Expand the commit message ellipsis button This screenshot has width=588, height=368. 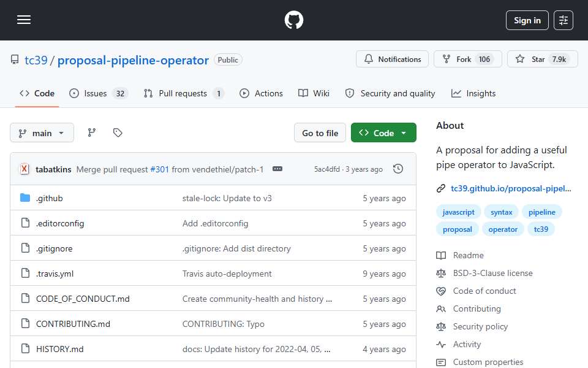[x=277, y=169]
